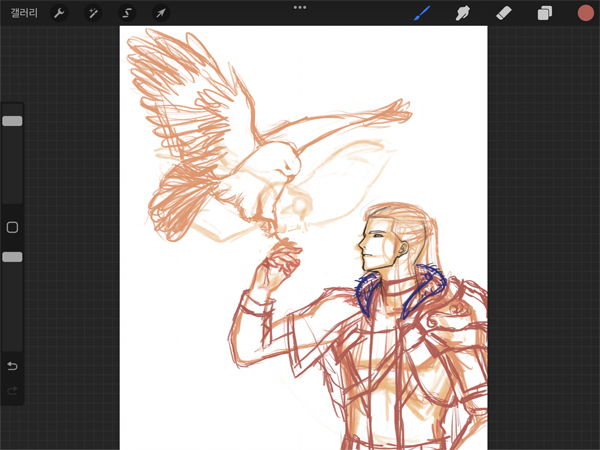Open the Actions wrench menu

pos(59,13)
